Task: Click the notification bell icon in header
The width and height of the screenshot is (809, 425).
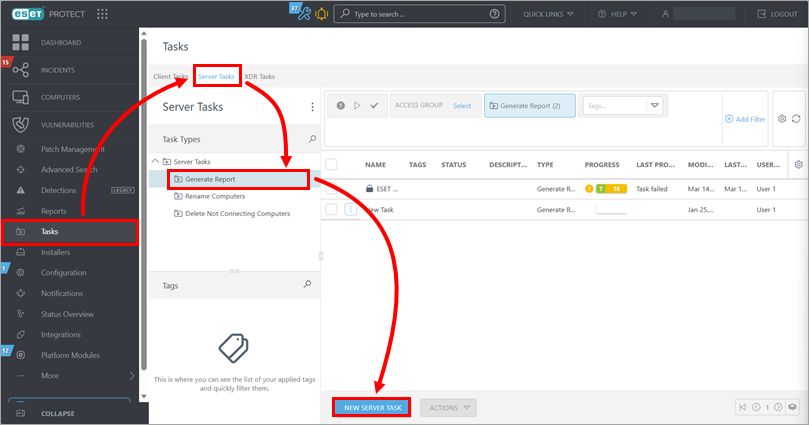Action: (x=321, y=14)
